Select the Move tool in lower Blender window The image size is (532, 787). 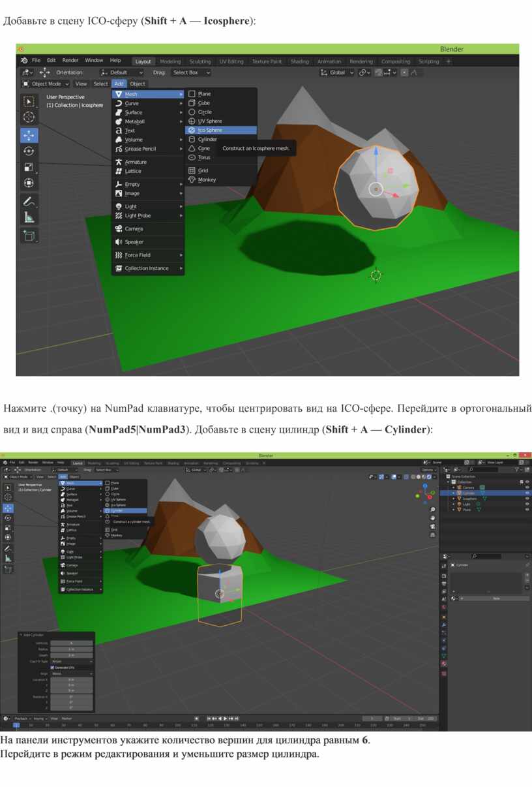(8, 508)
